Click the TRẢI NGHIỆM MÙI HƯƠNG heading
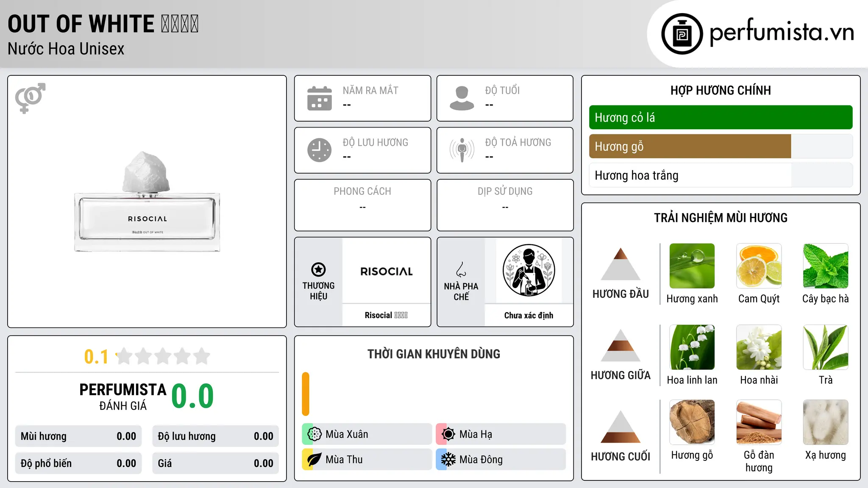868x488 pixels. pos(721,218)
